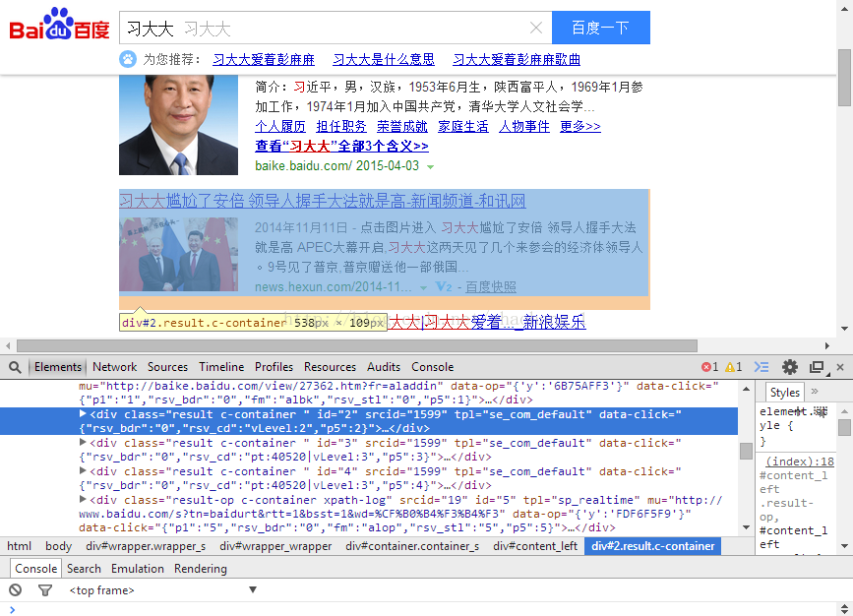Viewport: 853px width, 616px height.
Task: Switch to the Elements tab
Action: (58, 367)
